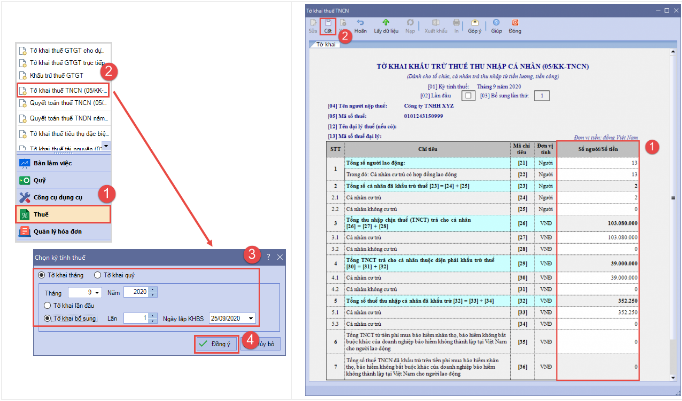Click the 103.080.000 cell in row [26]
Screen dimensions: 682x401
click(598, 223)
